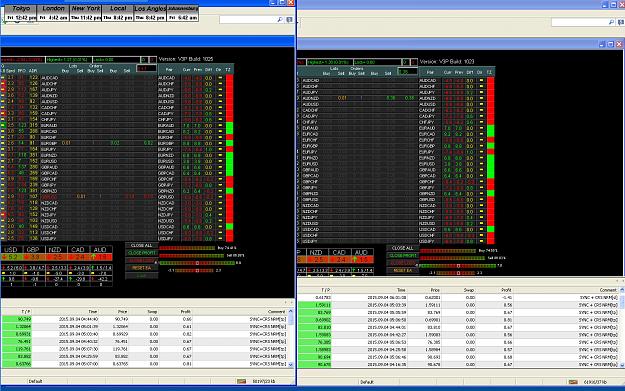Screen dimensions: 625x391
Task: Sort by Swap column in left trade table
Action: (x=152, y=312)
